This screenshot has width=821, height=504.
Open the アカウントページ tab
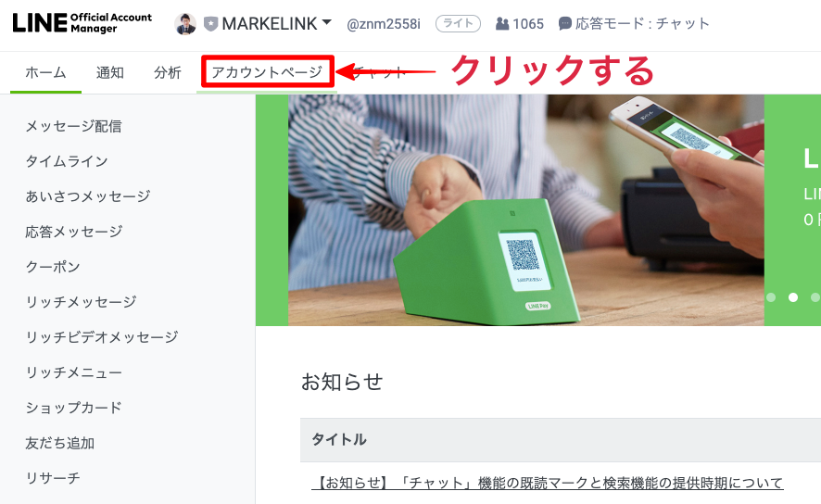click(x=267, y=71)
